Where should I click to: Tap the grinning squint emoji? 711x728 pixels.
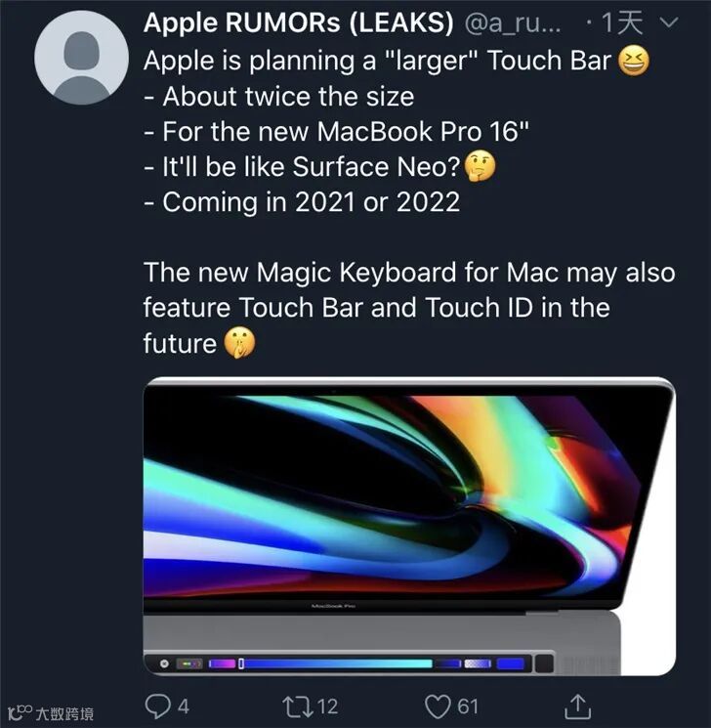pyautogui.click(x=634, y=61)
